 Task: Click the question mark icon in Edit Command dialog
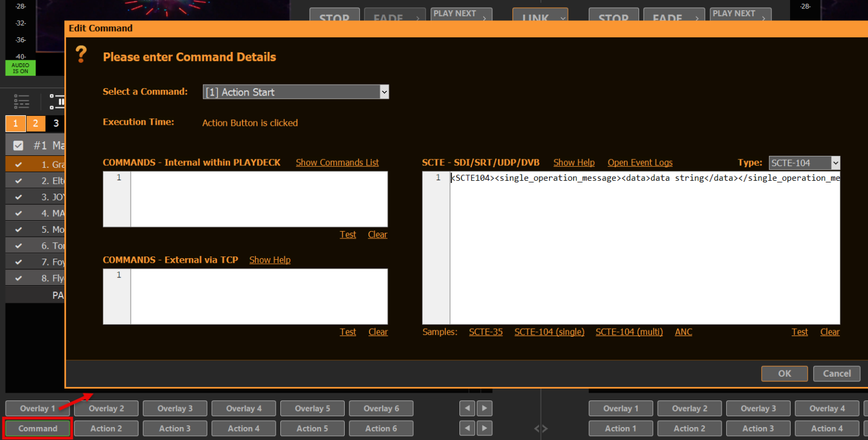coord(81,55)
